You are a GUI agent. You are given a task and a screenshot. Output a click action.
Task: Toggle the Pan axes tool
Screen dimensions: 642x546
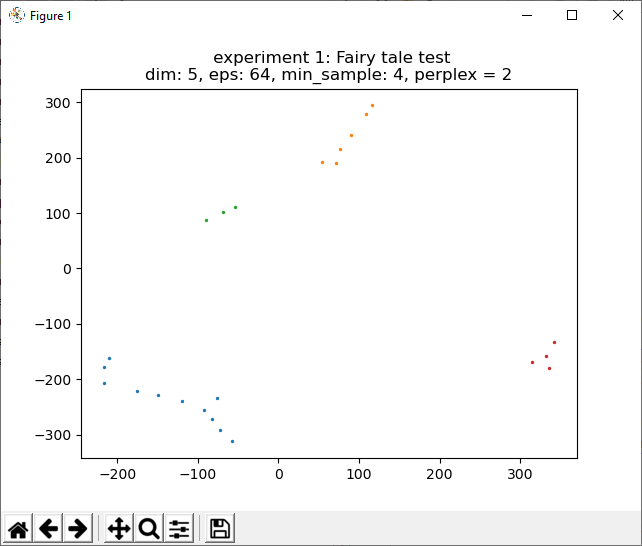coord(119,529)
